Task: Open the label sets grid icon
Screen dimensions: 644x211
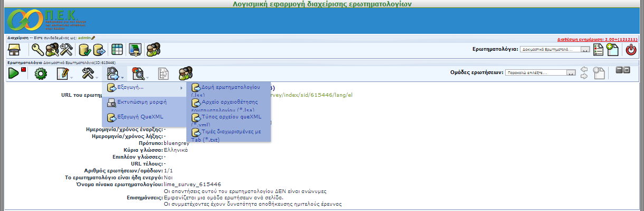Action: (x=117, y=50)
